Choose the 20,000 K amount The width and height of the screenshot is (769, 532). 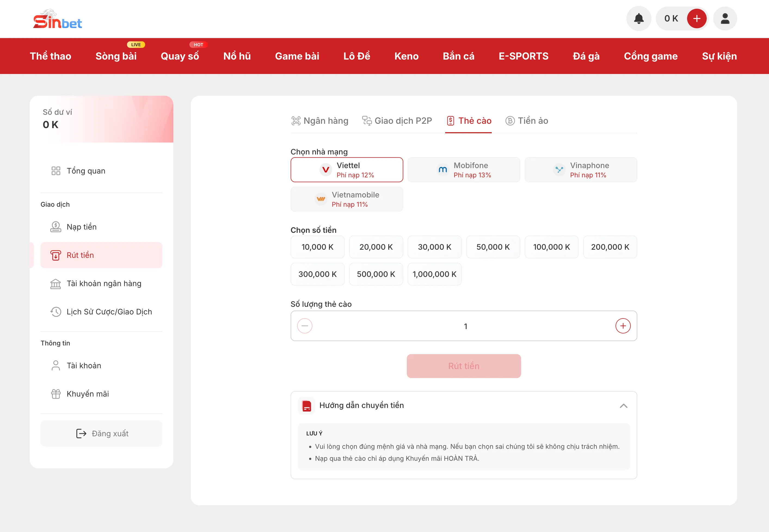click(x=376, y=247)
